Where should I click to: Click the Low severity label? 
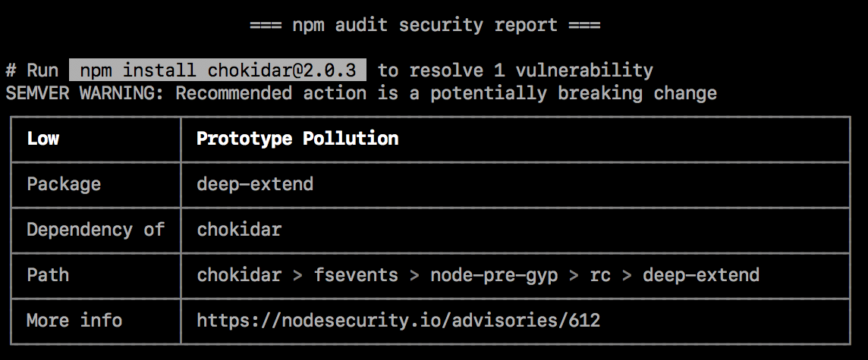43,139
